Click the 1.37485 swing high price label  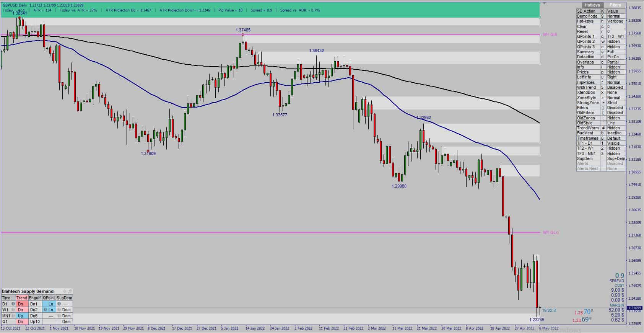(243, 30)
